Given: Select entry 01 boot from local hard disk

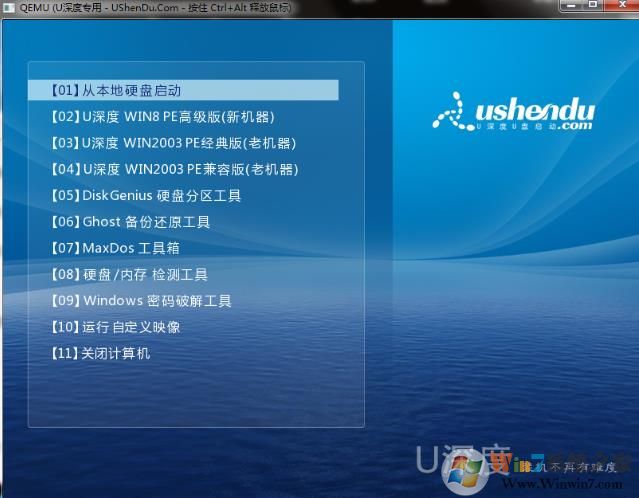Looking at the screenshot, I should pyautogui.click(x=183, y=90).
